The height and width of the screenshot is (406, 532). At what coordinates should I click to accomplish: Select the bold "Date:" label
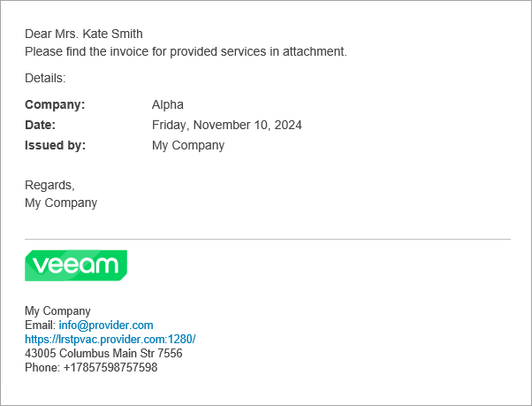pos(41,125)
